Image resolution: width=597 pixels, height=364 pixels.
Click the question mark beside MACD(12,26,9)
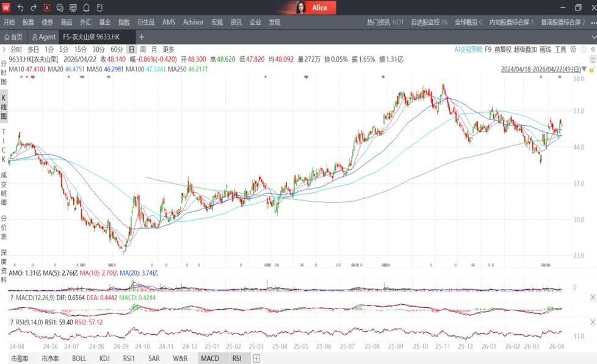click(12, 297)
